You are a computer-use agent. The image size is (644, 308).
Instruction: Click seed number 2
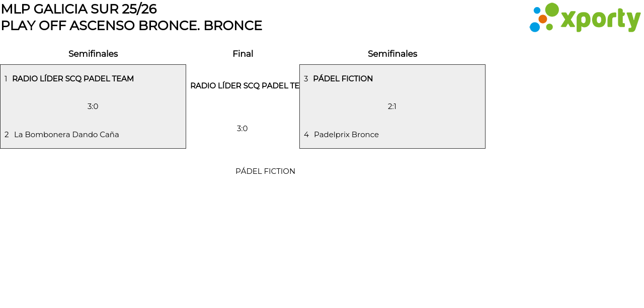click(x=7, y=135)
